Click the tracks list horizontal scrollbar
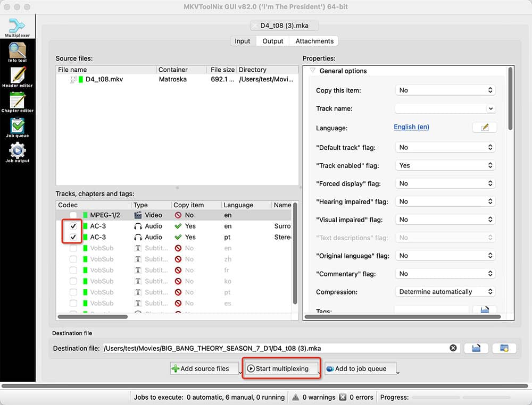 tap(93, 317)
